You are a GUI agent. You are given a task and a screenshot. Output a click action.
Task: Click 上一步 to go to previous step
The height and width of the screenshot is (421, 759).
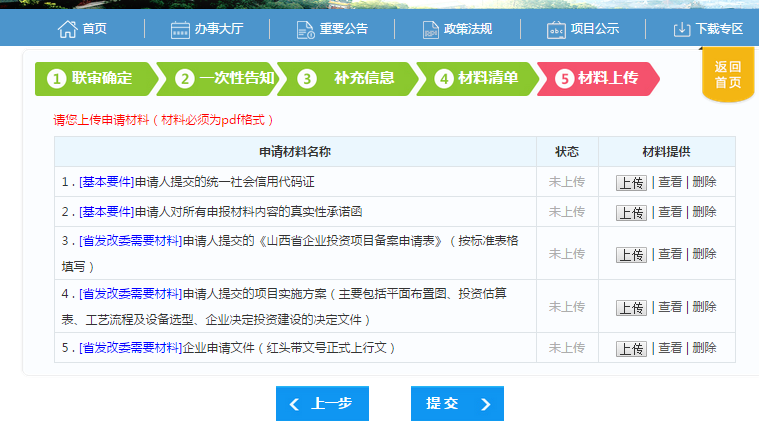click(x=322, y=403)
